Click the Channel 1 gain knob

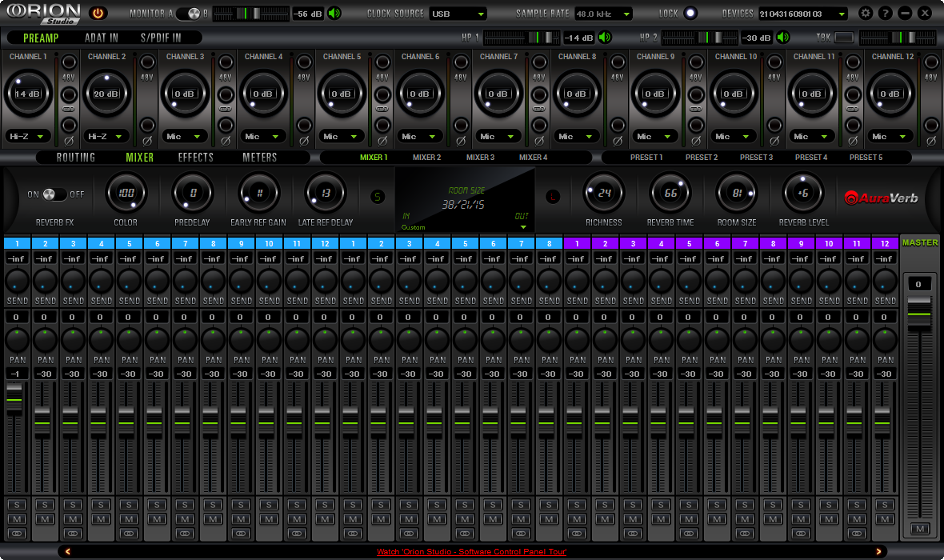(x=28, y=94)
